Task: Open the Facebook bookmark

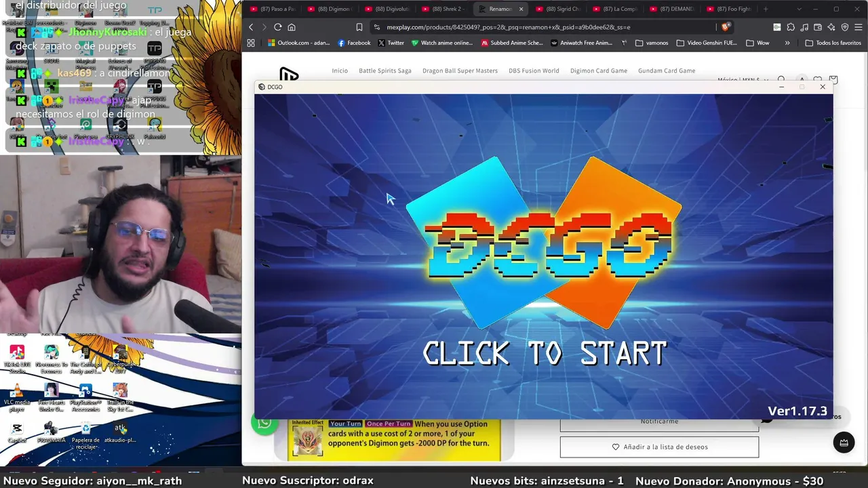Action: point(354,43)
